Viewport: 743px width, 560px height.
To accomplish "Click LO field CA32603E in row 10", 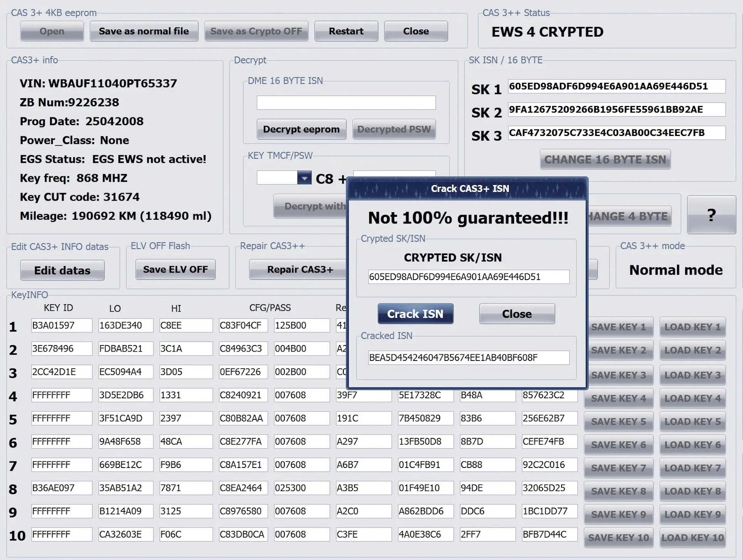I will [x=126, y=534].
